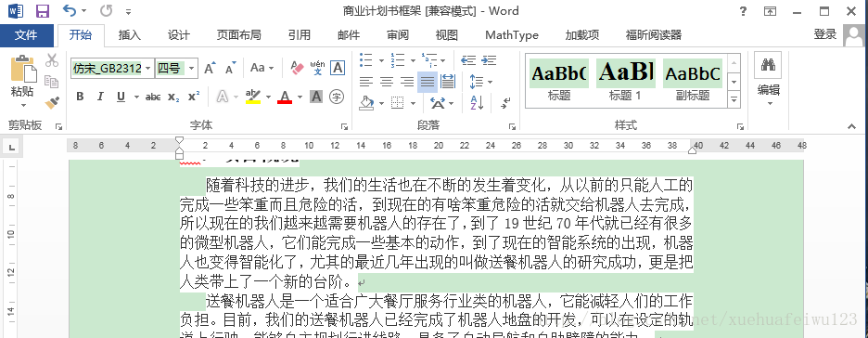This screenshot has height=338, width=868.
Task: Switch to the 审阅 tab
Action: point(398,35)
